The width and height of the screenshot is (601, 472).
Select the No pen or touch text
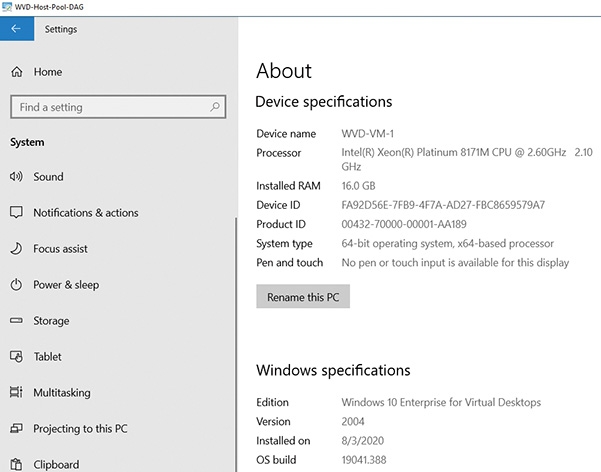(455, 262)
